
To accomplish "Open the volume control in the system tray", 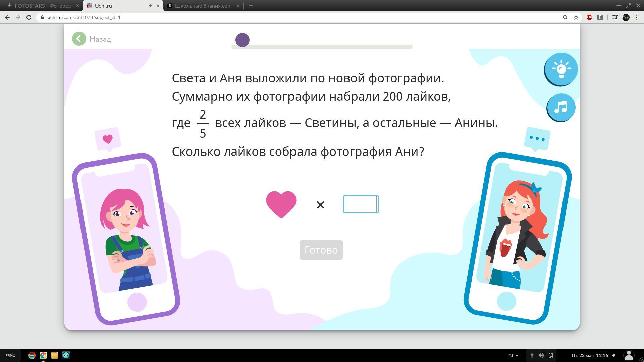I will click(x=541, y=355).
